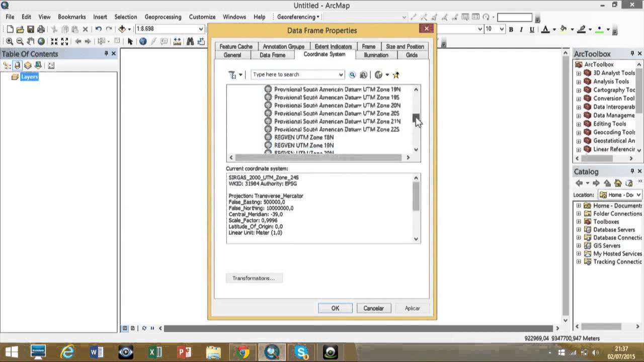644x362 pixels.
Task: Click the OK button
Action: [x=335, y=308]
